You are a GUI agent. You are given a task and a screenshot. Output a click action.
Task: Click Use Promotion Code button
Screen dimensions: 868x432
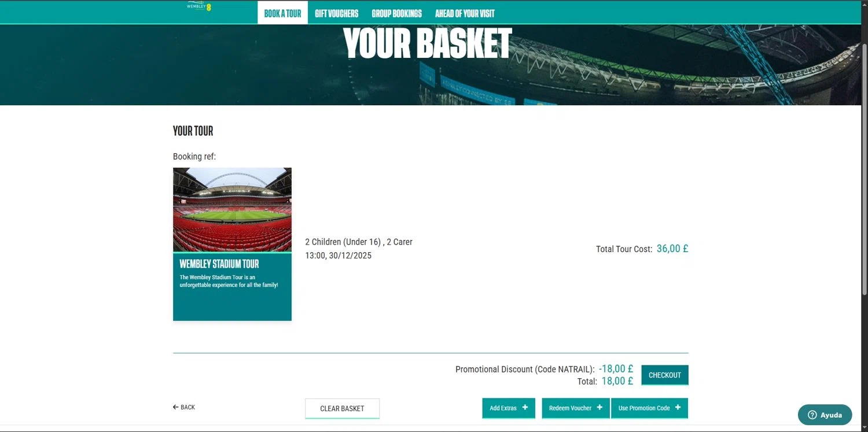pyautogui.click(x=649, y=408)
